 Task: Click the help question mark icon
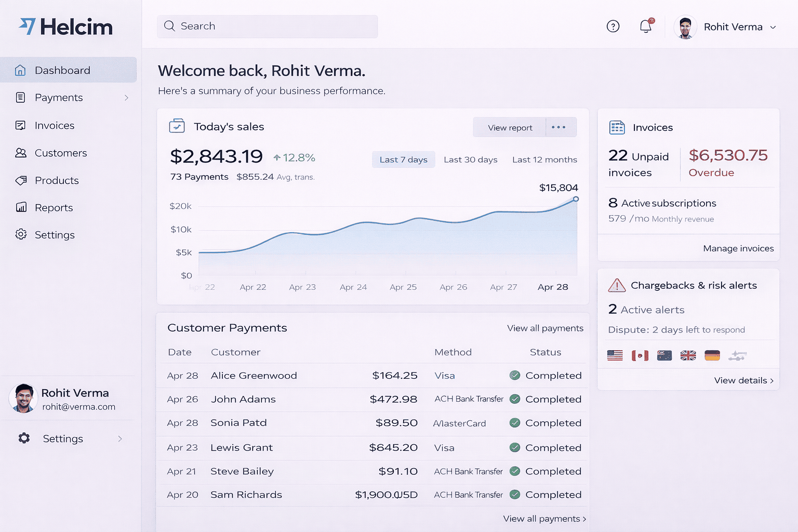(x=613, y=26)
